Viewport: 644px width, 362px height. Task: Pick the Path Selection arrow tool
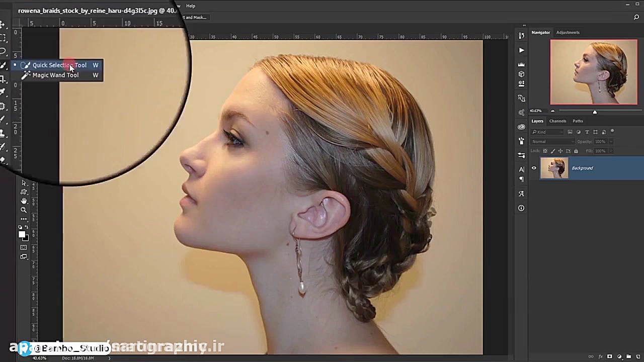tap(24, 183)
